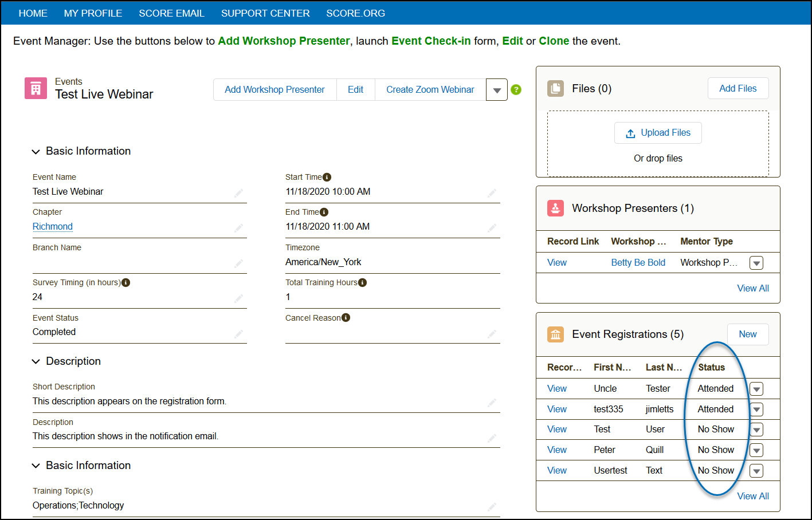Screen dimensions: 812x520
Task: Click View All under Event Registrations
Action: [x=752, y=496]
